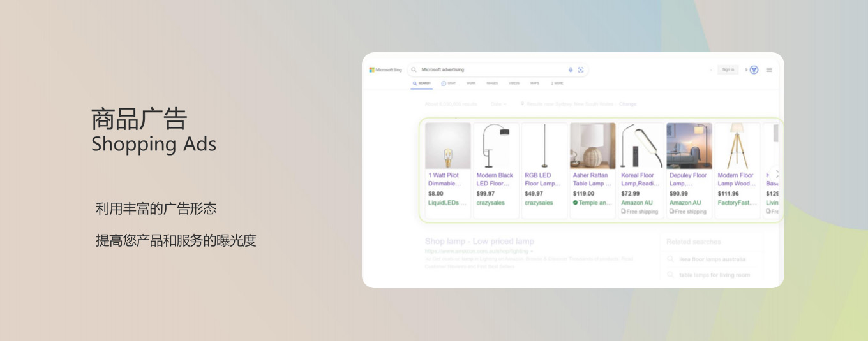Open Shop lamp - Low priced lamp result
868x341 pixels.
pos(479,242)
